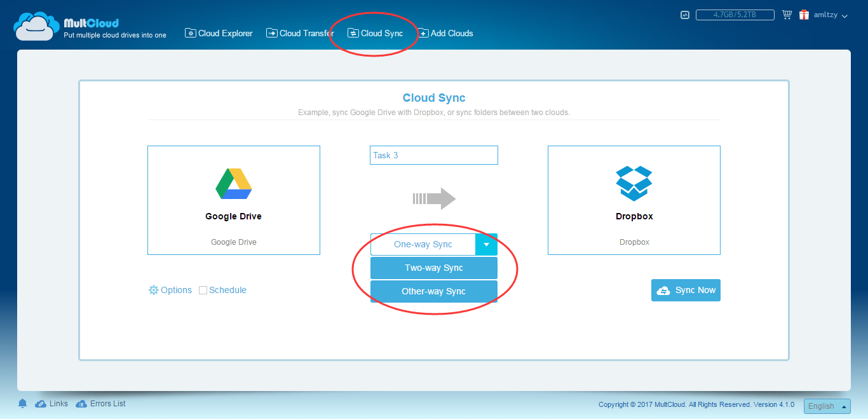Click the Errors List cloud icon
Screen dimensions: 868x419
pyautogui.click(x=81, y=403)
